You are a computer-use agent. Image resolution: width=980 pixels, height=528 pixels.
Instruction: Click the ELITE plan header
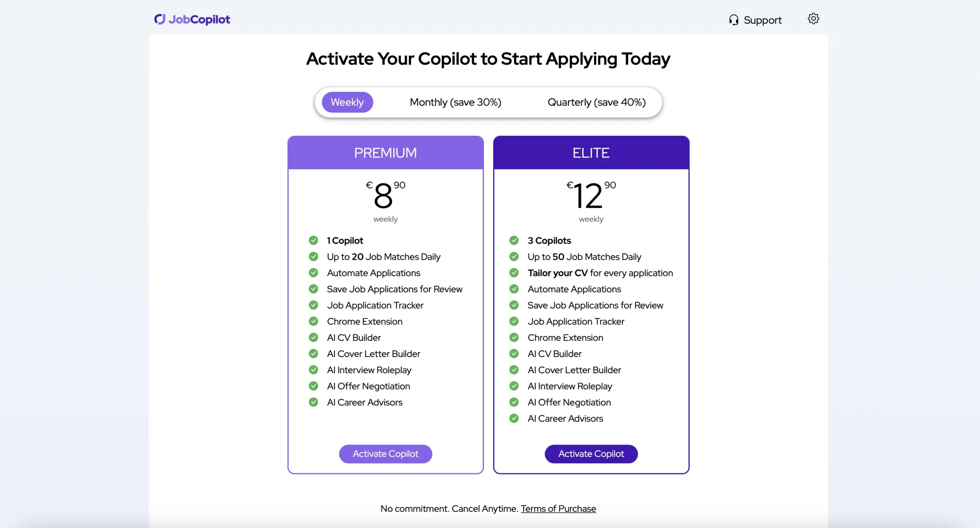click(x=591, y=153)
